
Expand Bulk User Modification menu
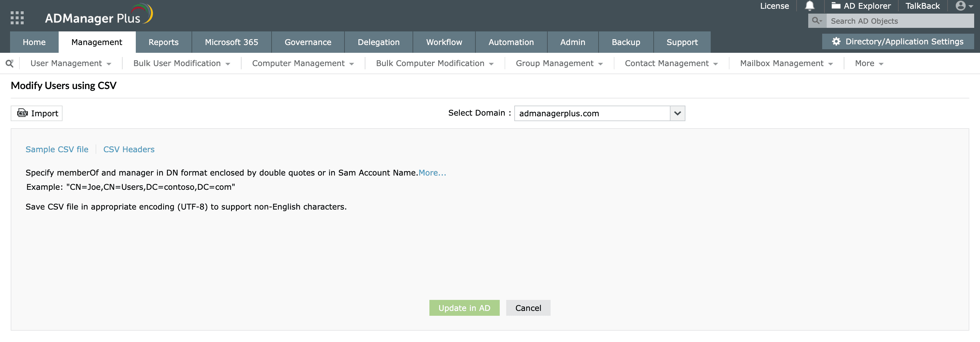pyautogui.click(x=181, y=63)
